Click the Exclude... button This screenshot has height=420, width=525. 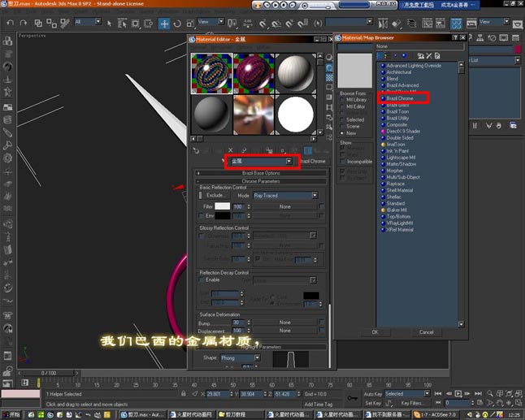tap(215, 195)
